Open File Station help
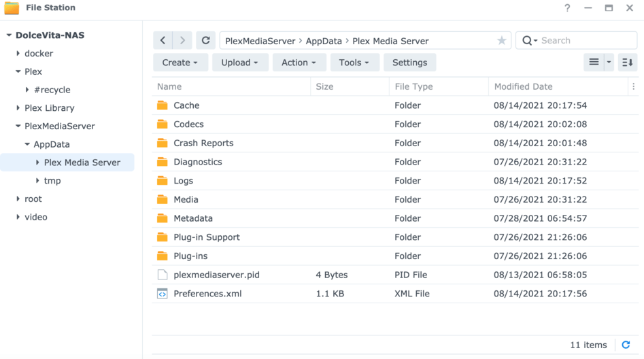The image size is (644, 359). point(567,7)
